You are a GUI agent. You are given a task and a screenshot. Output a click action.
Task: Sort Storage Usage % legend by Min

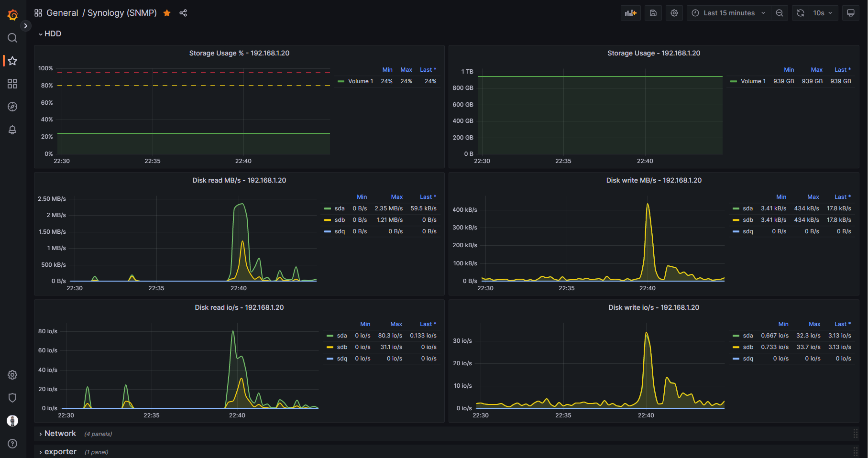(x=387, y=70)
